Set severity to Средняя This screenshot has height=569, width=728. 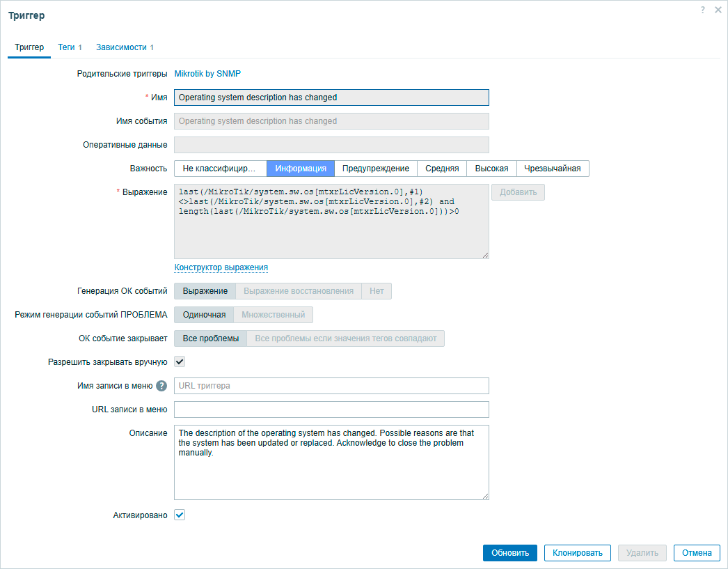point(442,169)
